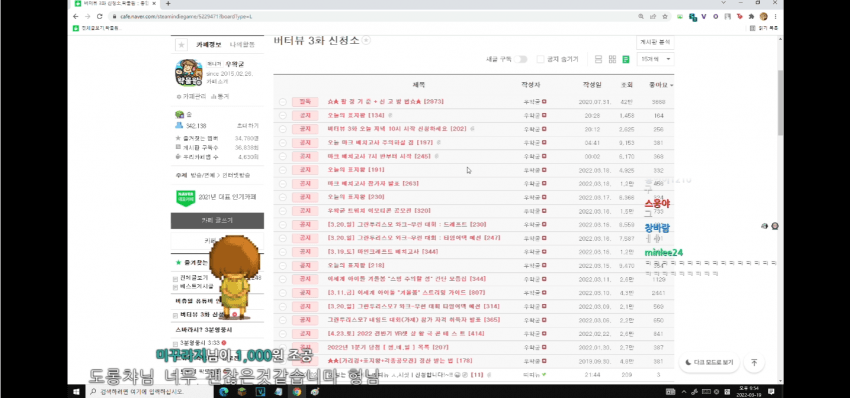This screenshot has height=398, width=850.
Task: Check the 공지 숨기기 checkbox
Action: pyautogui.click(x=540, y=59)
